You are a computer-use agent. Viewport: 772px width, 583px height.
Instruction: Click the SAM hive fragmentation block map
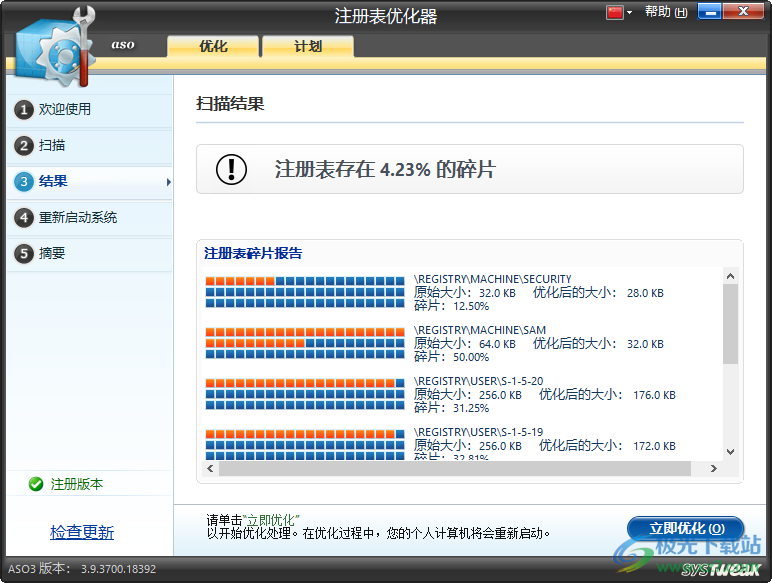[305, 343]
